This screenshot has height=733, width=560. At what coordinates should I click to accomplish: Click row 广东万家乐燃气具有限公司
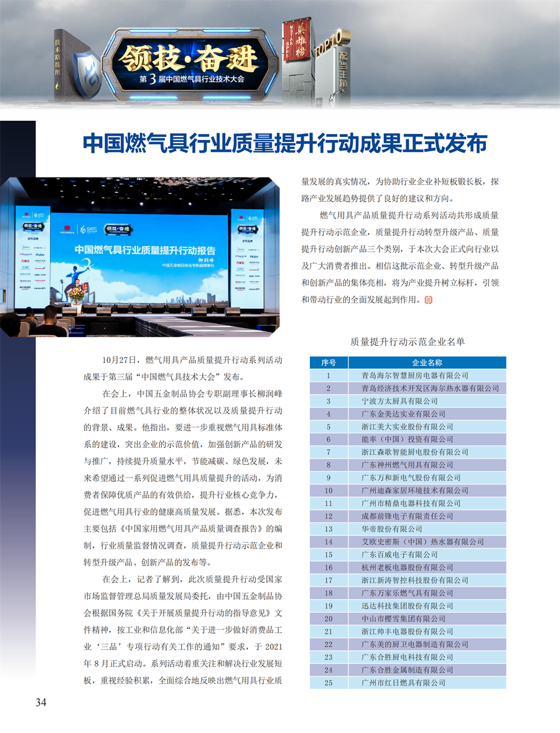pos(408,593)
